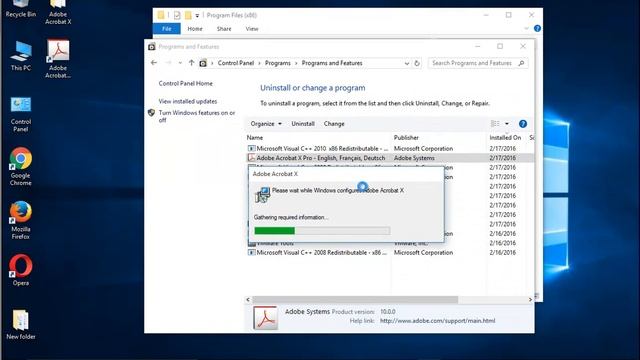Screen dimensions: 640x360
Task: Click the Forward arrow in Programs and Features
Action: pos(168,63)
